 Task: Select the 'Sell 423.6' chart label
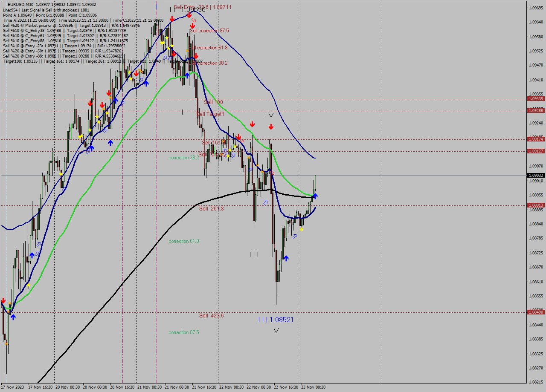pos(212,316)
